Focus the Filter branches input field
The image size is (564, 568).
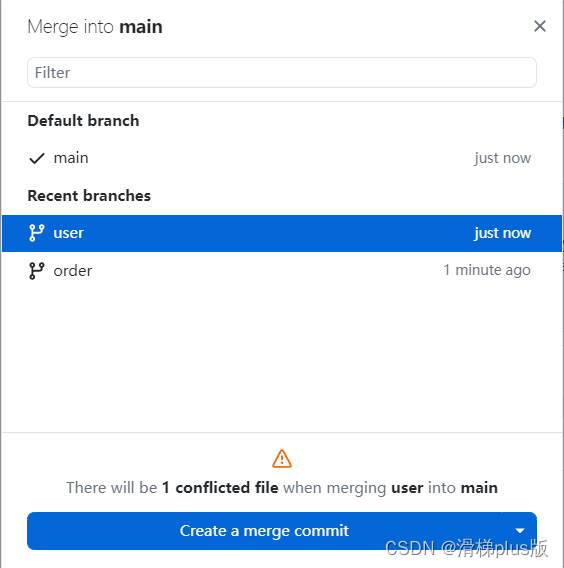point(282,72)
